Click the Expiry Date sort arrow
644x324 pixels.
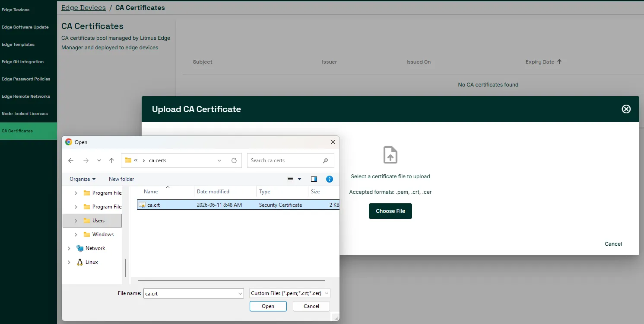[559, 62]
